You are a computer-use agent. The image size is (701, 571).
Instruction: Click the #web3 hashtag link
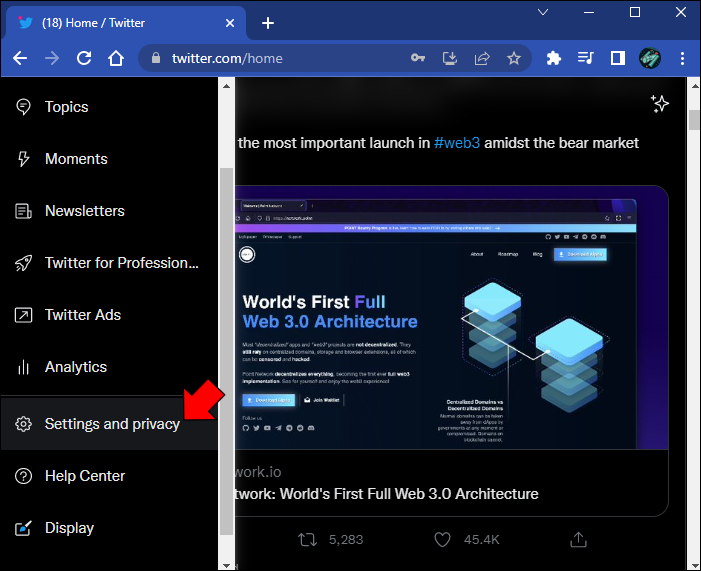pyautogui.click(x=457, y=143)
